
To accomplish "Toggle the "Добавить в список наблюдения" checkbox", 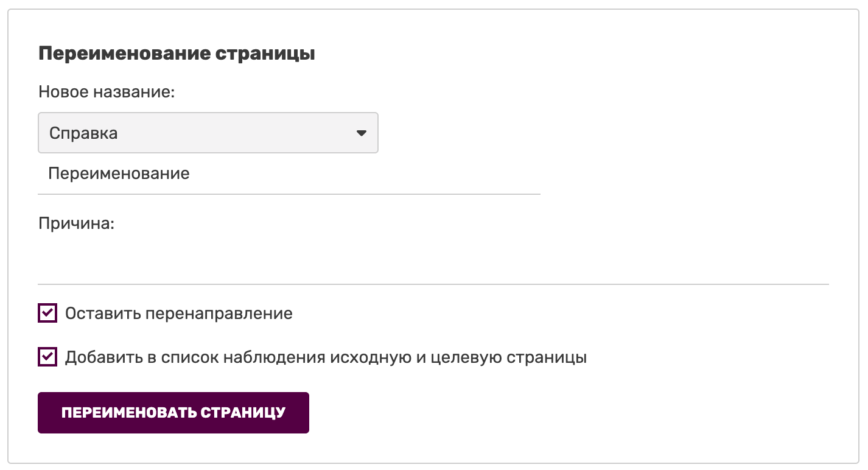I will [x=47, y=357].
